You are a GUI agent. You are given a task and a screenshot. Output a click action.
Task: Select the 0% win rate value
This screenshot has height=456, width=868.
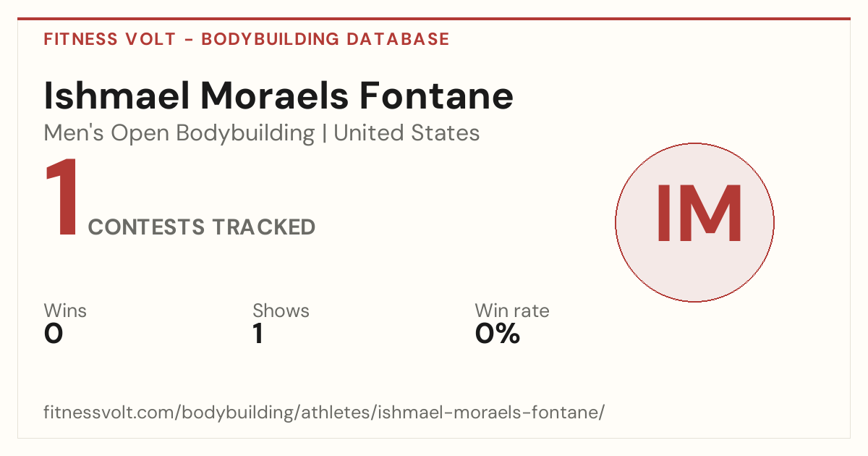coord(498,334)
